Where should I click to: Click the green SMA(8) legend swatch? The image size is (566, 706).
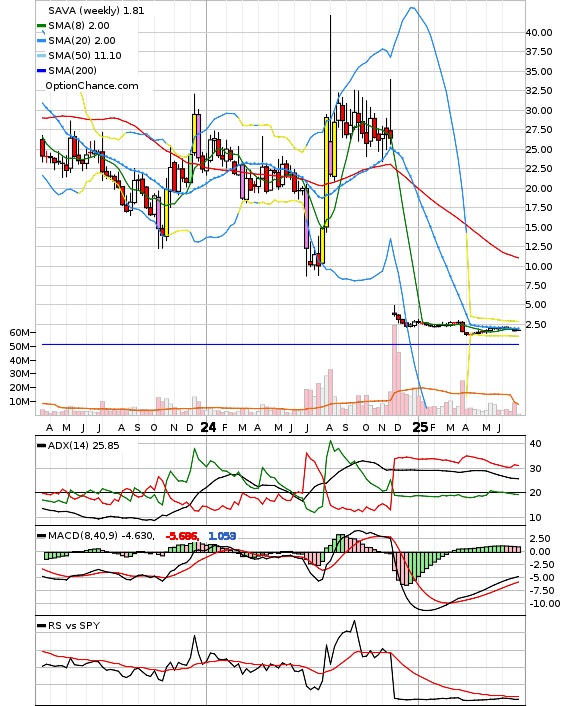[x=41, y=26]
